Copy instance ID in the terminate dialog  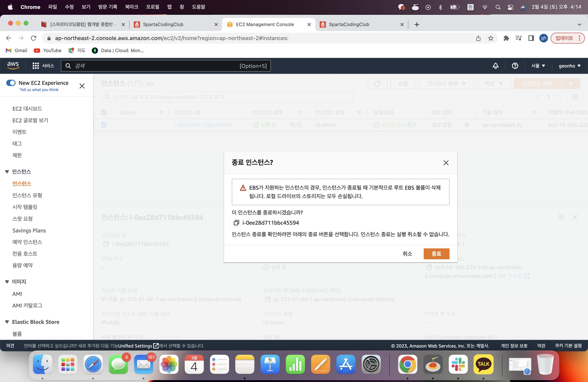236,223
